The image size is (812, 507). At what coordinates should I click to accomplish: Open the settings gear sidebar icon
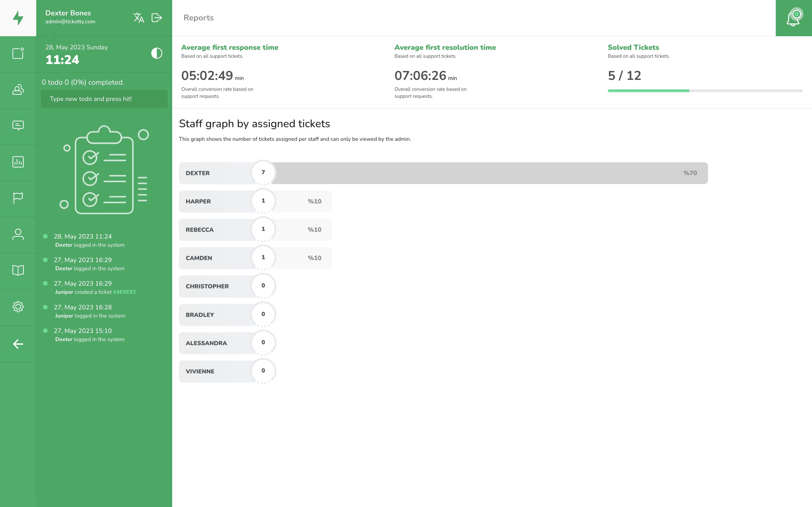pos(18,306)
